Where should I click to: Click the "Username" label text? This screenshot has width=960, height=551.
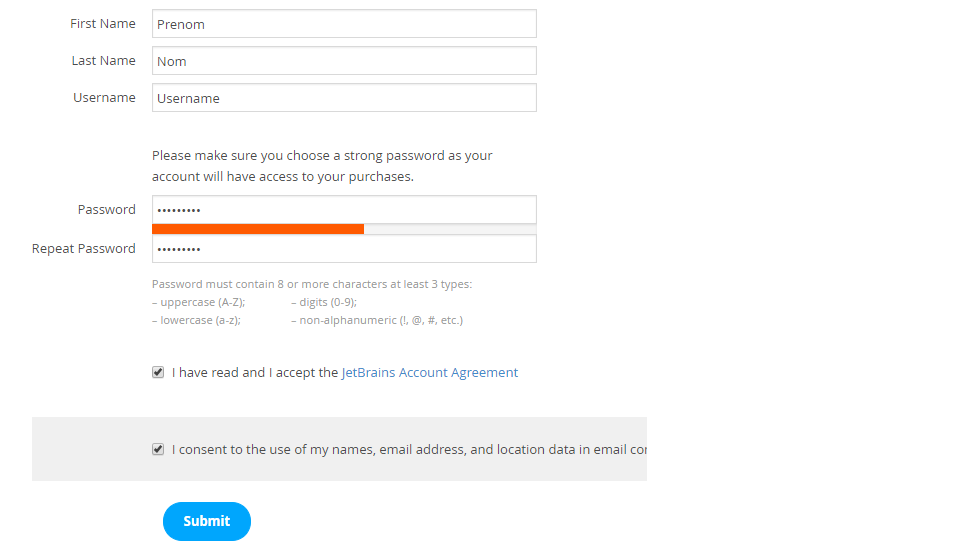point(104,98)
